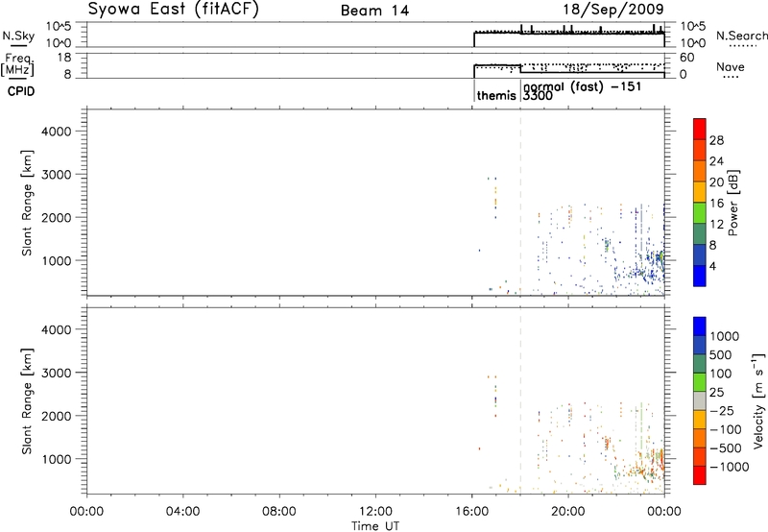Click the 'Slant Range [km]' label of Velocity panel
Viewport: 768px width, 532px height.
coord(27,400)
